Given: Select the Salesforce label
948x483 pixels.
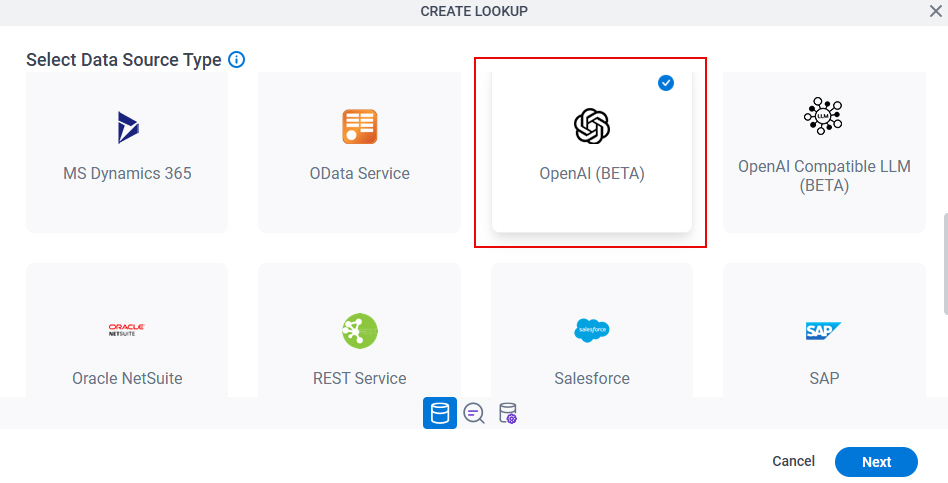Looking at the screenshot, I should [592, 378].
